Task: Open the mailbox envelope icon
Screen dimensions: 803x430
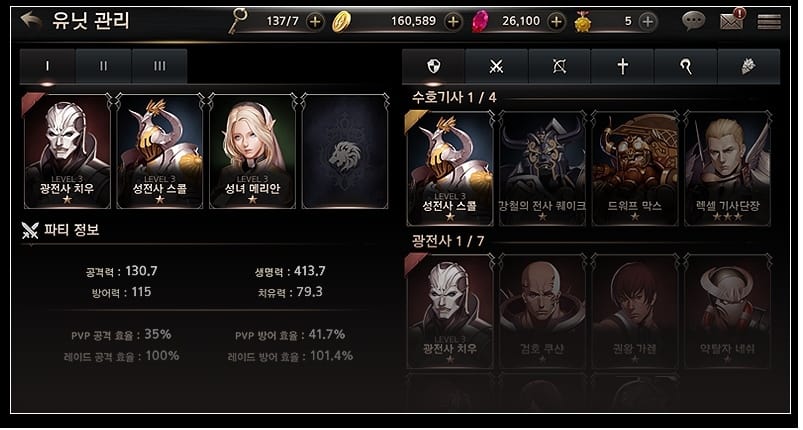Action: pyautogui.click(x=732, y=21)
